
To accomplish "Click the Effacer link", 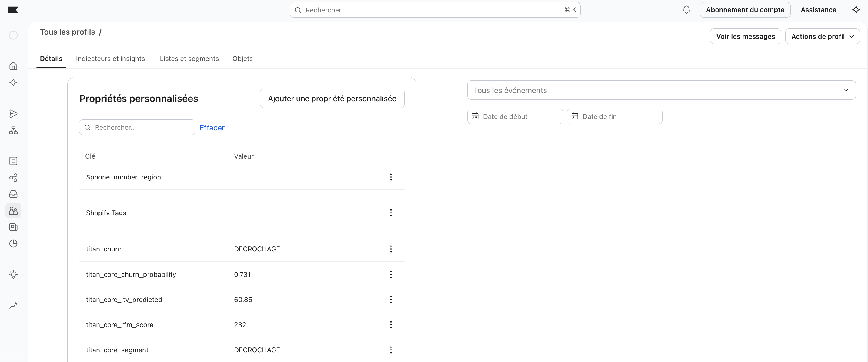I will click(x=212, y=127).
